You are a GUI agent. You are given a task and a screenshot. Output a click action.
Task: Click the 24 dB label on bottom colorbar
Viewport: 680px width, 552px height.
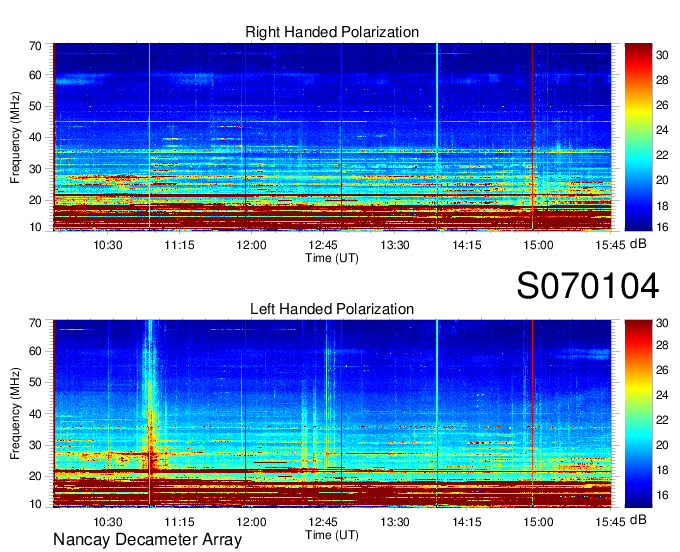tap(662, 395)
